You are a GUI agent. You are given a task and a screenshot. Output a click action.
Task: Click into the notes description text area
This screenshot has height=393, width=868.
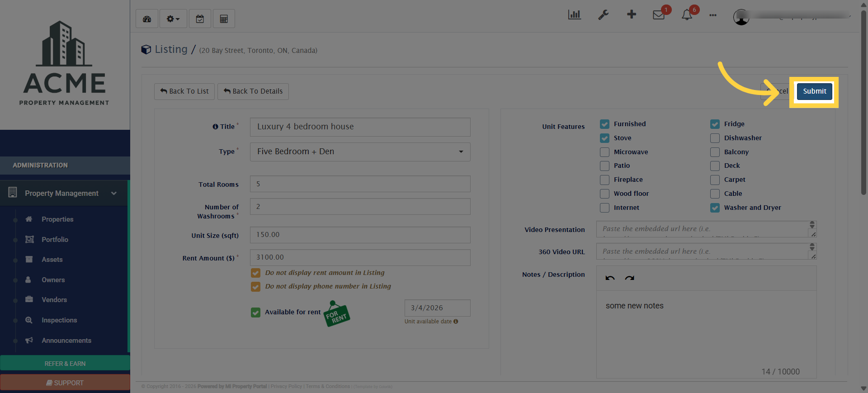coord(706,335)
